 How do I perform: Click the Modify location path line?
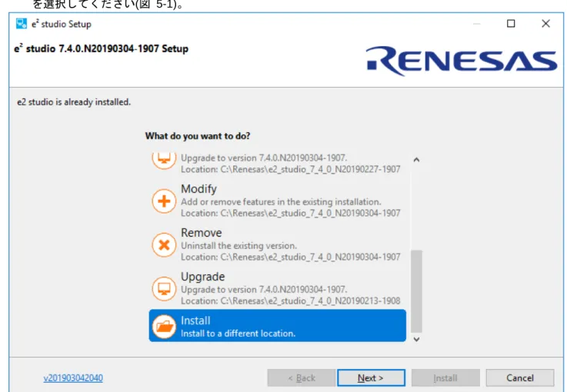coord(290,213)
